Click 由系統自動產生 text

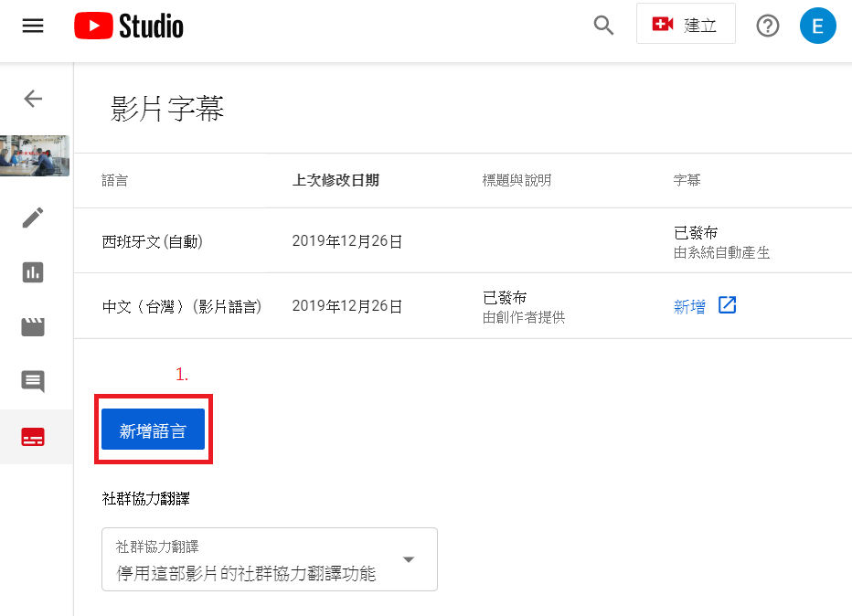[x=721, y=252]
